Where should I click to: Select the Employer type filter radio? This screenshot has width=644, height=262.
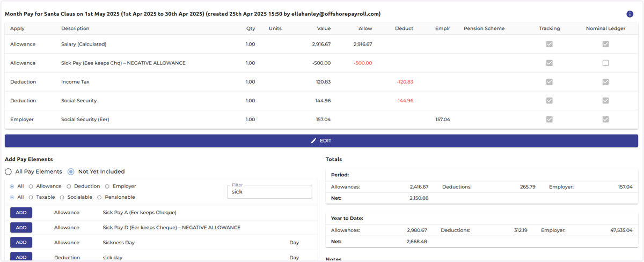[x=107, y=186]
